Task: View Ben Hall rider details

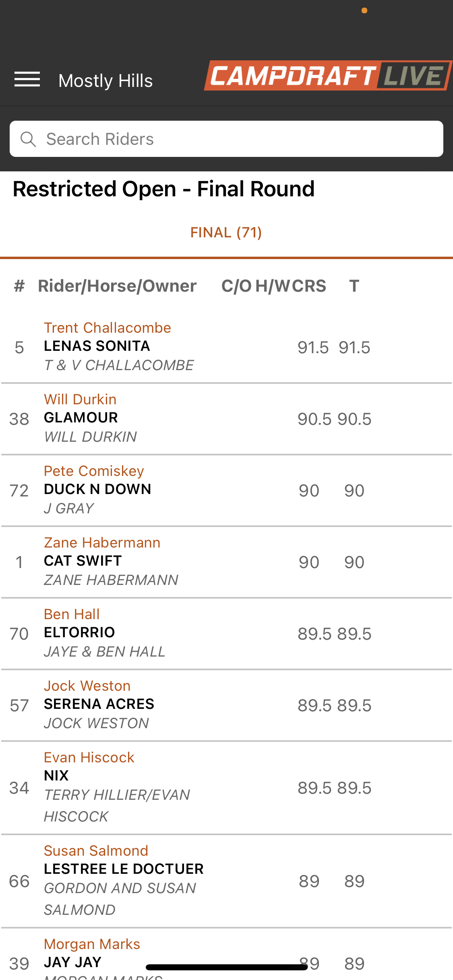Action: (x=72, y=614)
